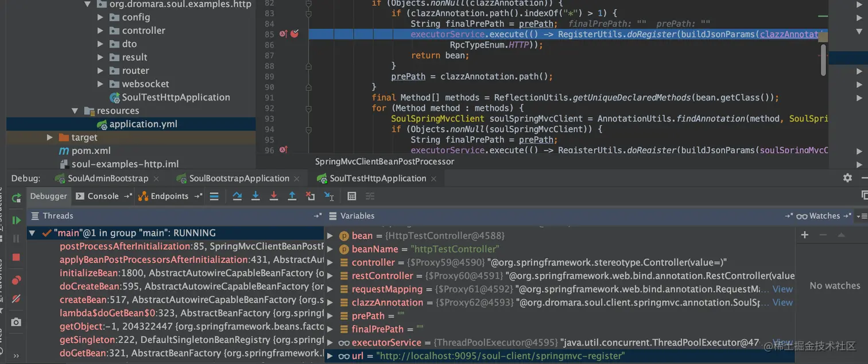868x364 pixels.
Task: Select the initializeBean:1800 stack frame
Action: click(x=192, y=273)
